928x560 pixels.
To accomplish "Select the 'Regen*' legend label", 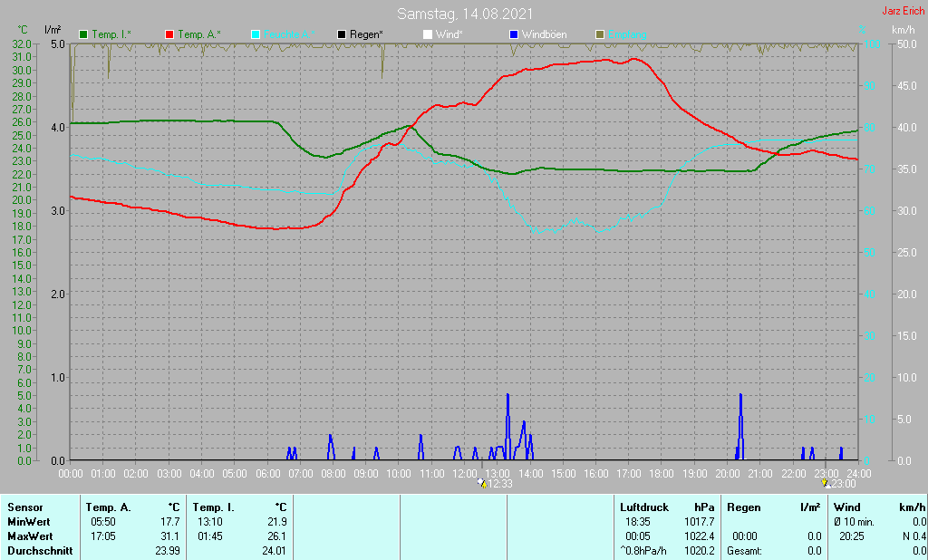I will coord(366,35).
